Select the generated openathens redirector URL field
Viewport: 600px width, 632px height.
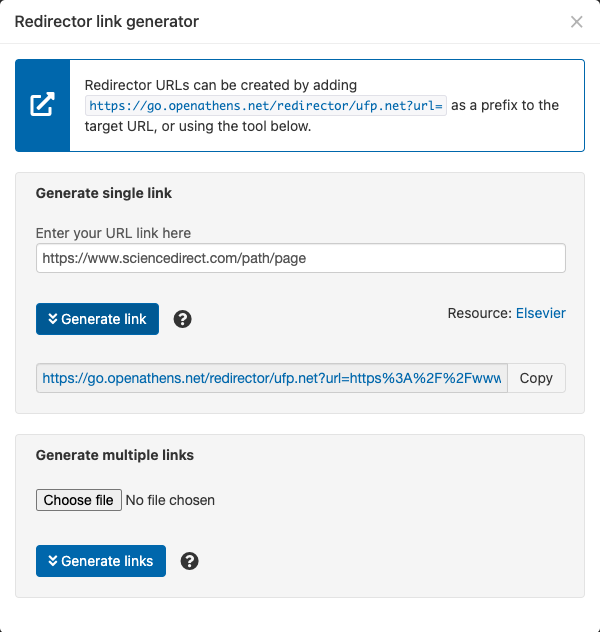click(x=272, y=378)
